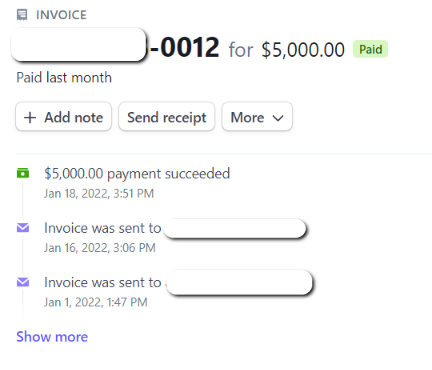
Task: Click redacted recipient of Jan 16 invoice email
Action: [235, 229]
